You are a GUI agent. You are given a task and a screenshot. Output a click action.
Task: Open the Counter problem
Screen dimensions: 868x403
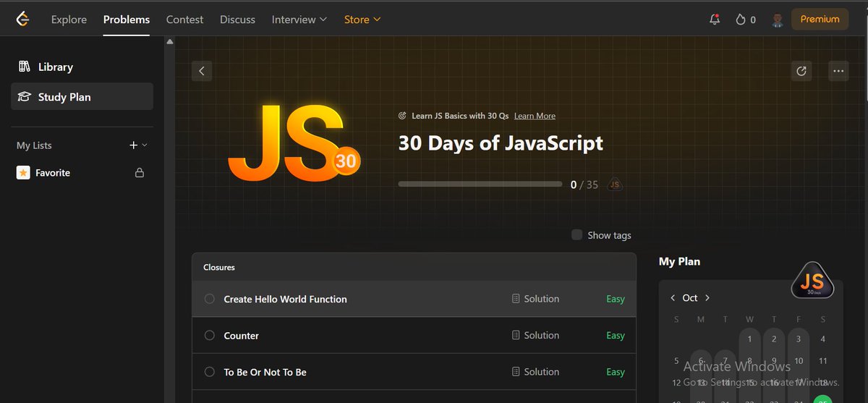(242, 336)
